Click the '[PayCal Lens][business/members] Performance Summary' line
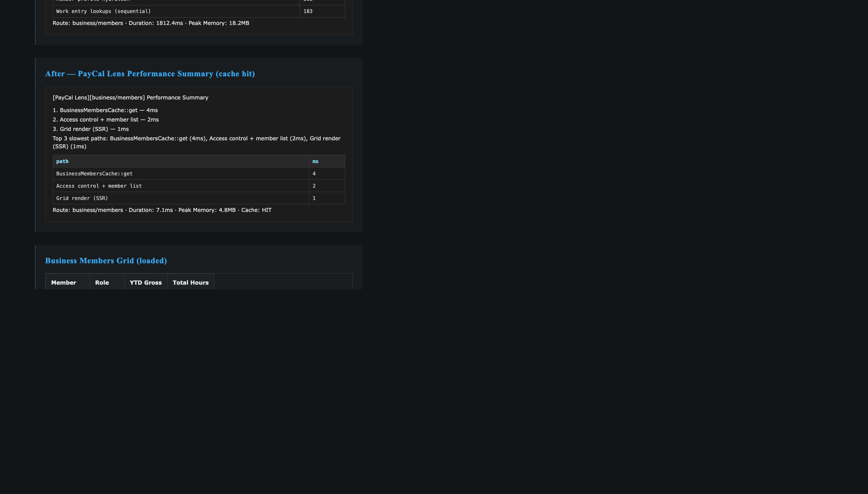This screenshot has width=868, height=494. 131,98
